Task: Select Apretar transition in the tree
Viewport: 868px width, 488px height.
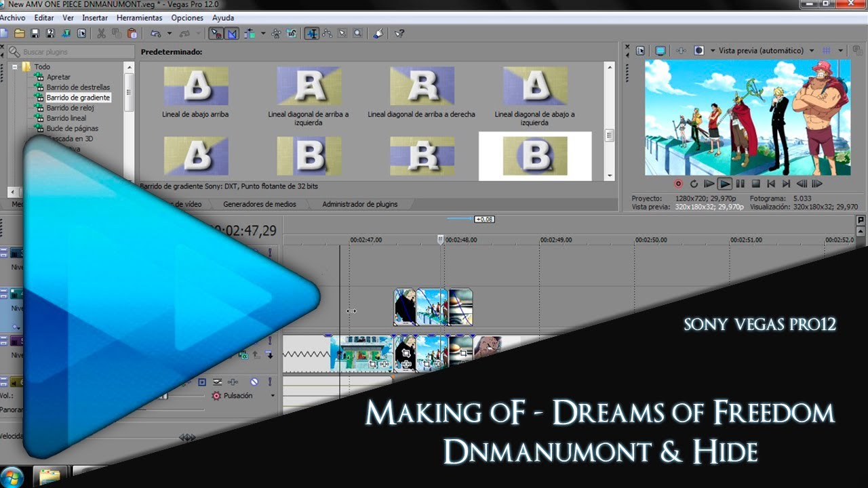Action: pyautogui.click(x=58, y=77)
